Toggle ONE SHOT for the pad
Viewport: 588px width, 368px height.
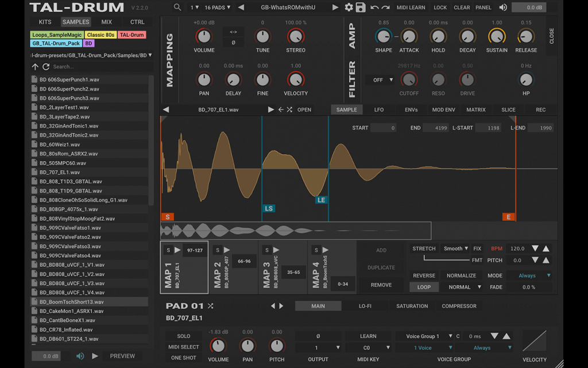click(183, 358)
